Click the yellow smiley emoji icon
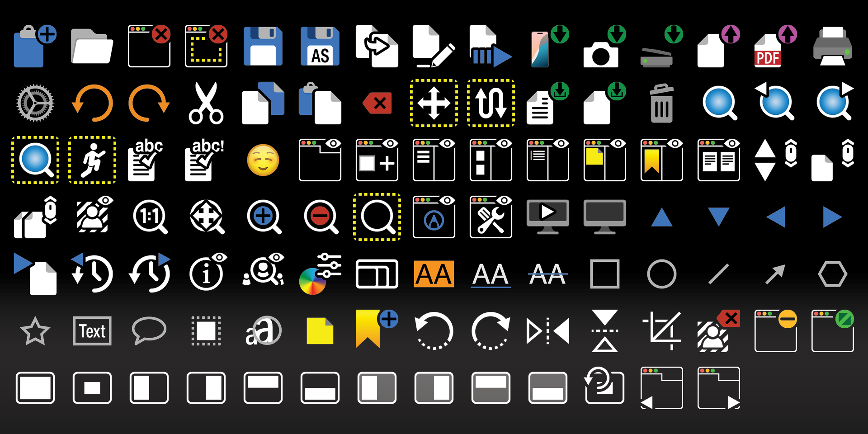 click(x=263, y=160)
